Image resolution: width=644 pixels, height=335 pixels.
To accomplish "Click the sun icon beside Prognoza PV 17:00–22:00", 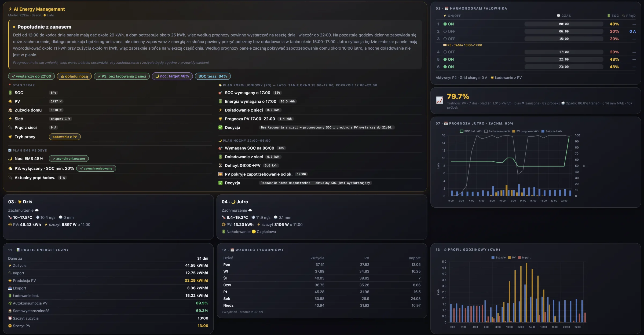I will click(x=220, y=119).
